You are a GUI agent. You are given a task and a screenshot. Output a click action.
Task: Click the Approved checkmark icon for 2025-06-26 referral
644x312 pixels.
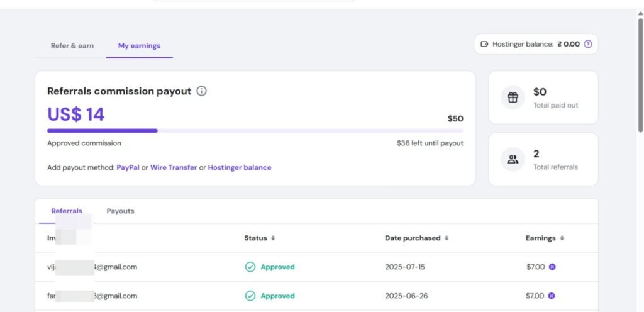(250, 296)
